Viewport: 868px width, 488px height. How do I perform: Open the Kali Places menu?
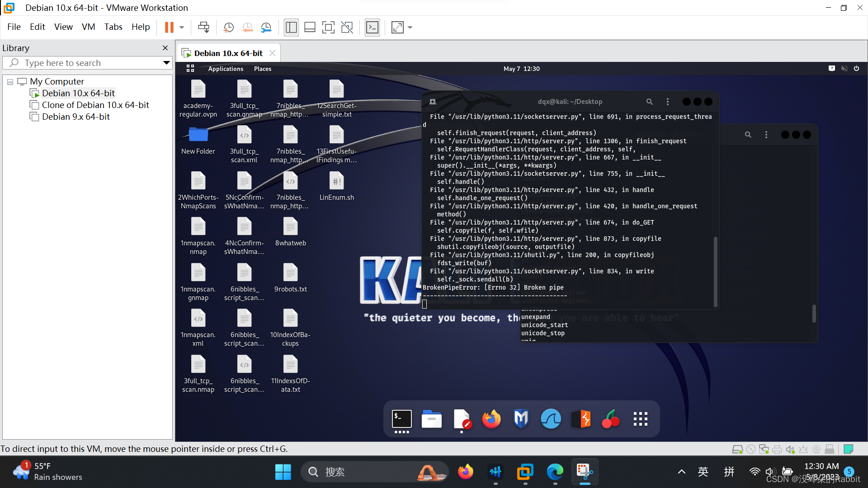click(x=263, y=69)
